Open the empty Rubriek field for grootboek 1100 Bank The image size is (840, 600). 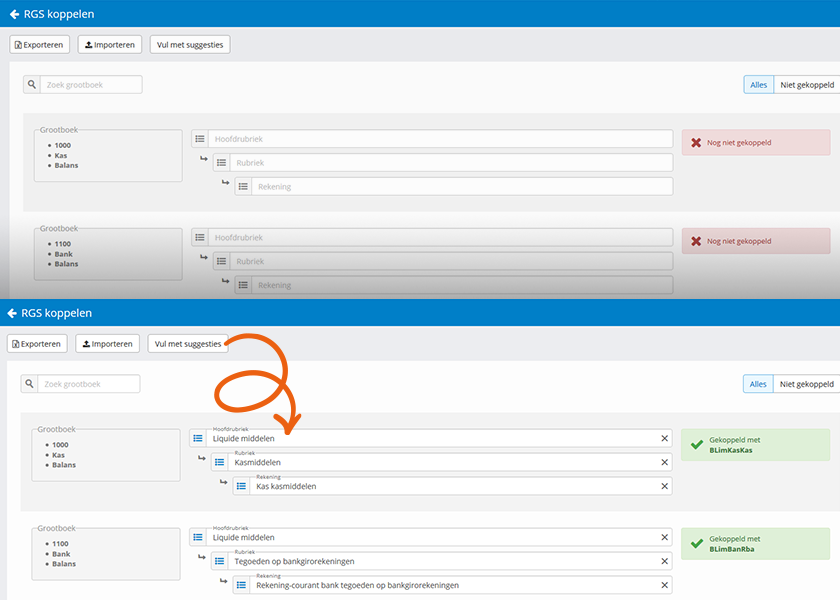point(451,261)
